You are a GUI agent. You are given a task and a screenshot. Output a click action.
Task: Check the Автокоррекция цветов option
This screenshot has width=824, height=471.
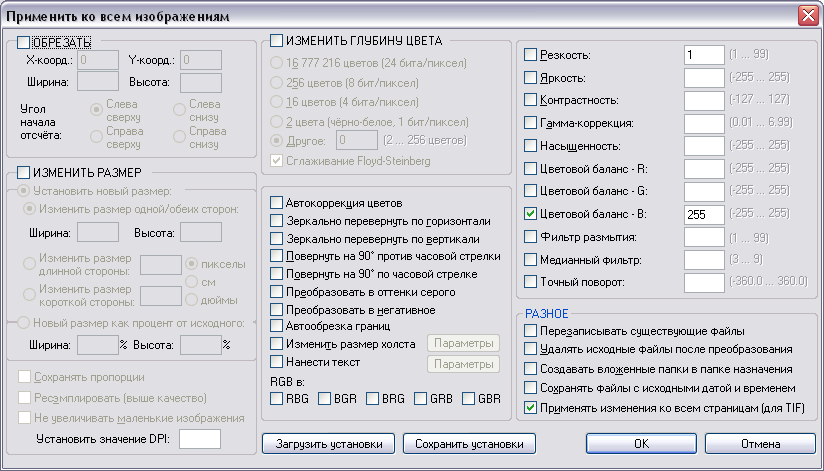277,202
